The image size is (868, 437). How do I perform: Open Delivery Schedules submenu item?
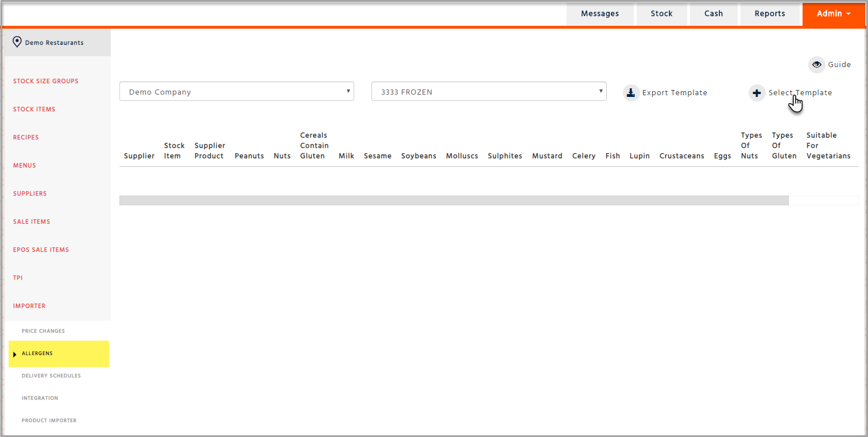51,376
